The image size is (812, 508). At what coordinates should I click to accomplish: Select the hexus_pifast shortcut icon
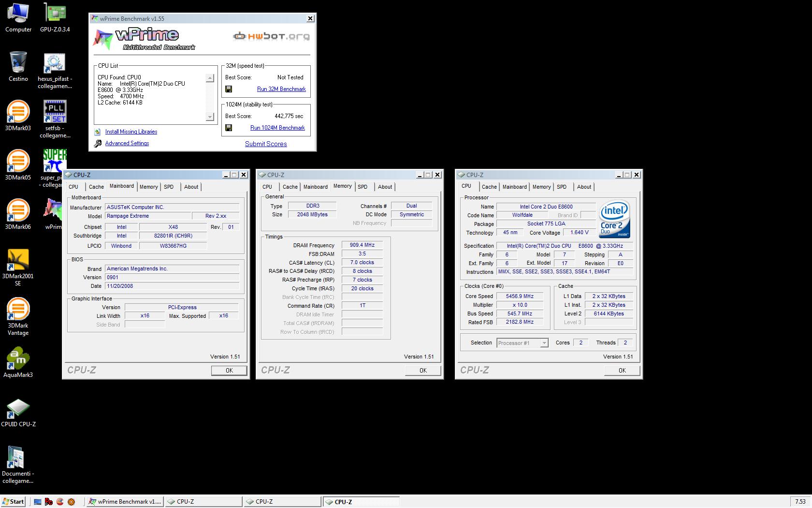55,71
